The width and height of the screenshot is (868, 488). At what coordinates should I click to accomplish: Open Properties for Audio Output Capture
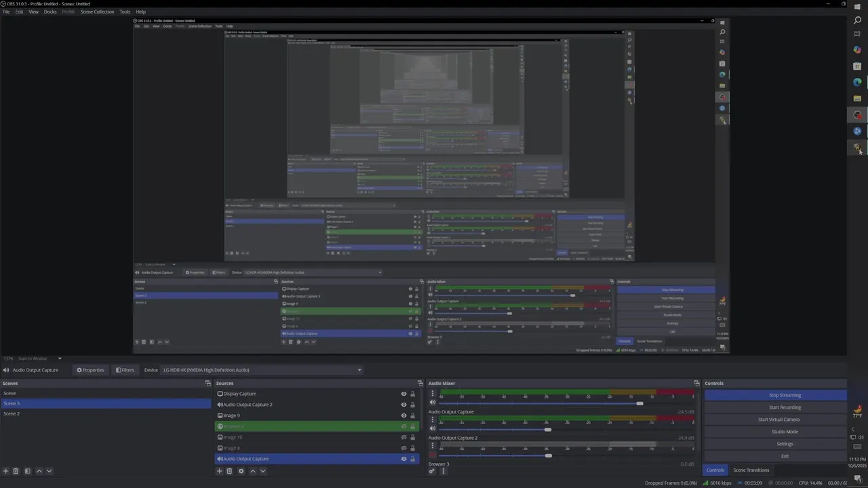90,370
